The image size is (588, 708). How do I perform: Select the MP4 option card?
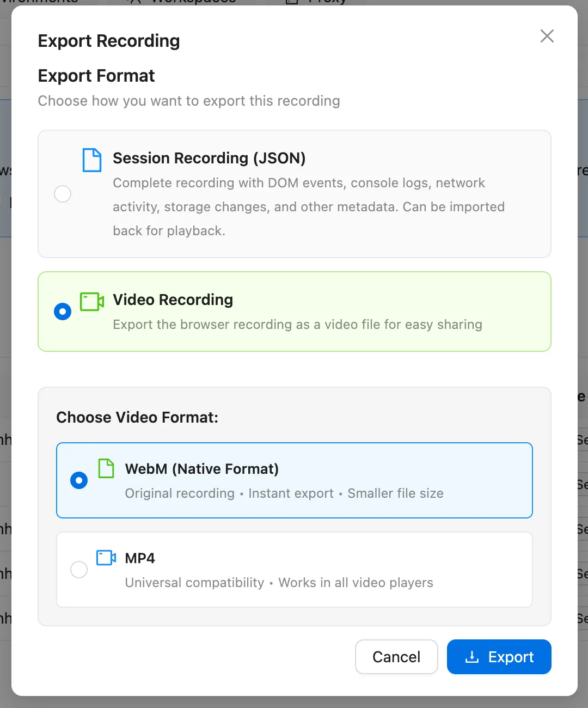click(x=294, y=569)
